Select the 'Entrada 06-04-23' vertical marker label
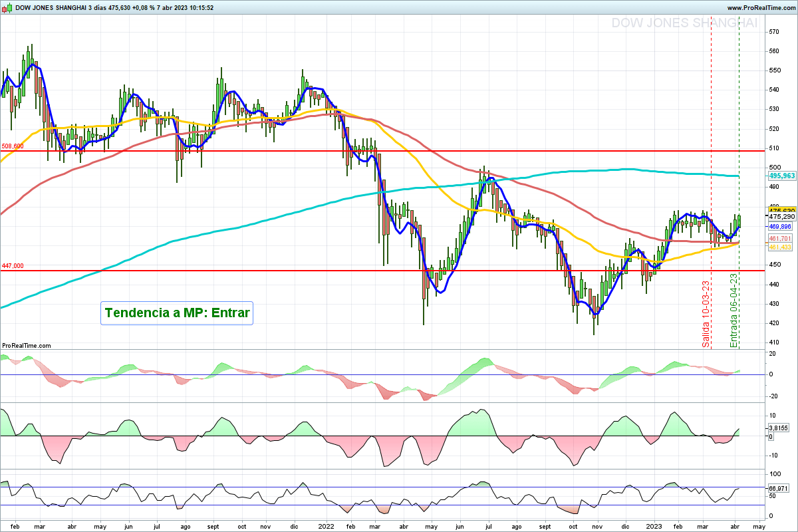Viewport: 798px width, 532px height. (x=734, y=310)
